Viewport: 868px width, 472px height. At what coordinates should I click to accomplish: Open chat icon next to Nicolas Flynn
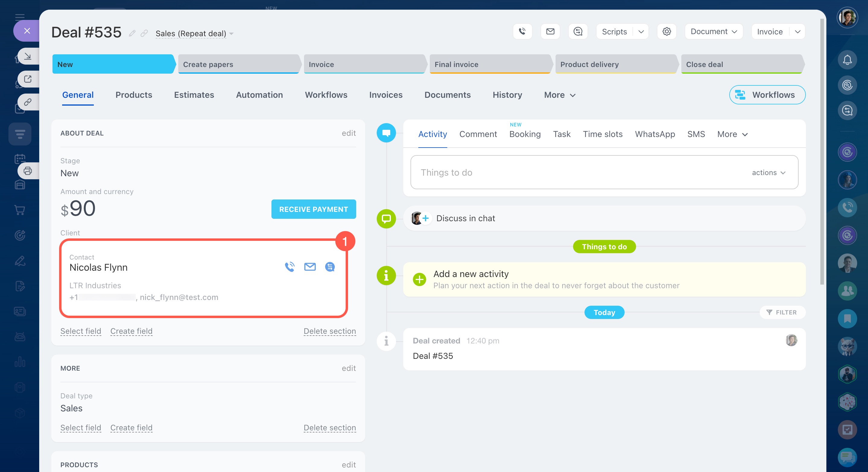click(x=330, y=267)
